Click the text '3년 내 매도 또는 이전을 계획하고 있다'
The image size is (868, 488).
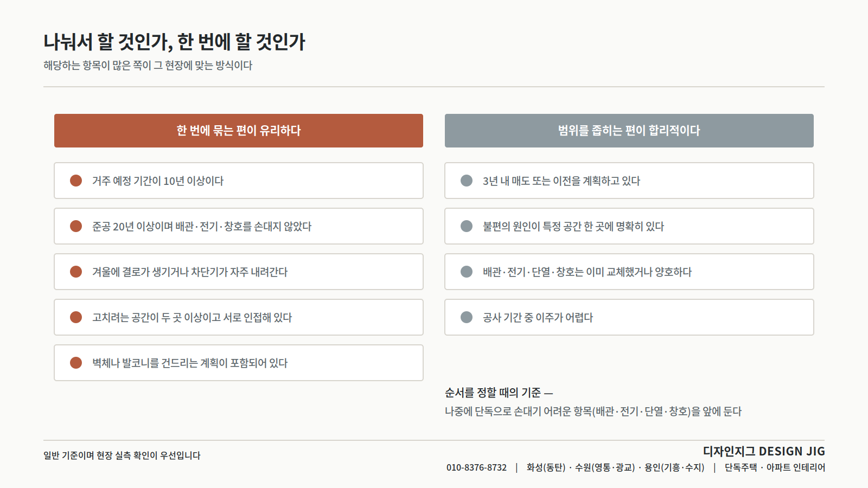(x=561, y=181)
